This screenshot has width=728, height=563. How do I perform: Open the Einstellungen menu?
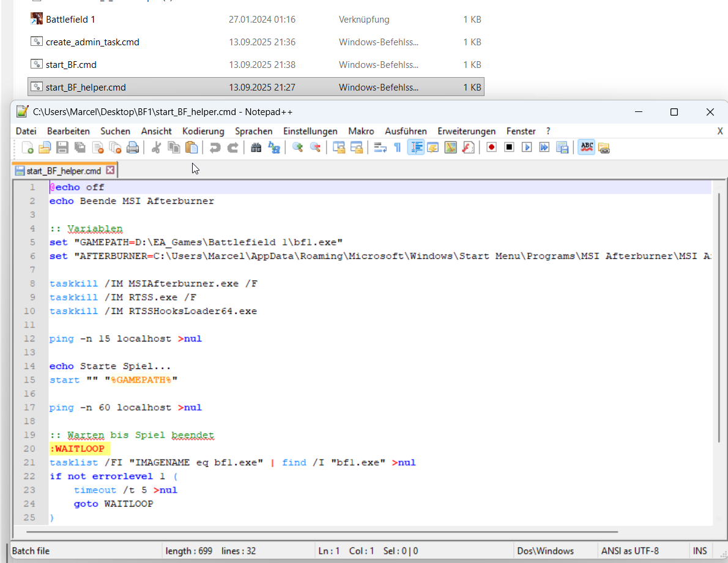tap(310, 131)
